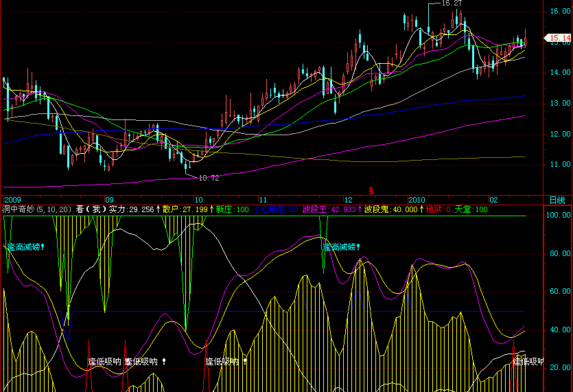The width and height of the screenshot is (573, 392).
Task: Click the 16.00 price axis label
Action: (x=560, y=12)
